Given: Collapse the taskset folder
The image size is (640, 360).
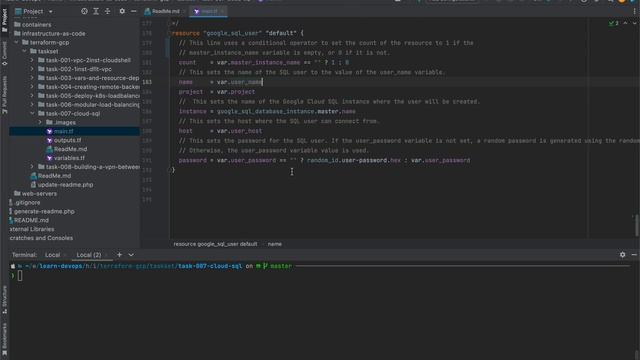Looking at the screenshot, I should (24, 51).
